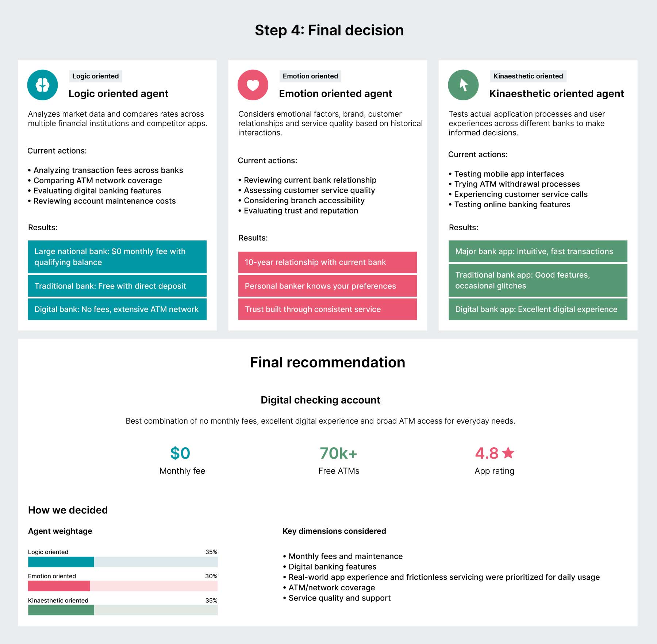The width and height of the screenshot is (657, 644).
Task: Select 'Digital bank: No fees' result
Action: click(x=117, y=309)
